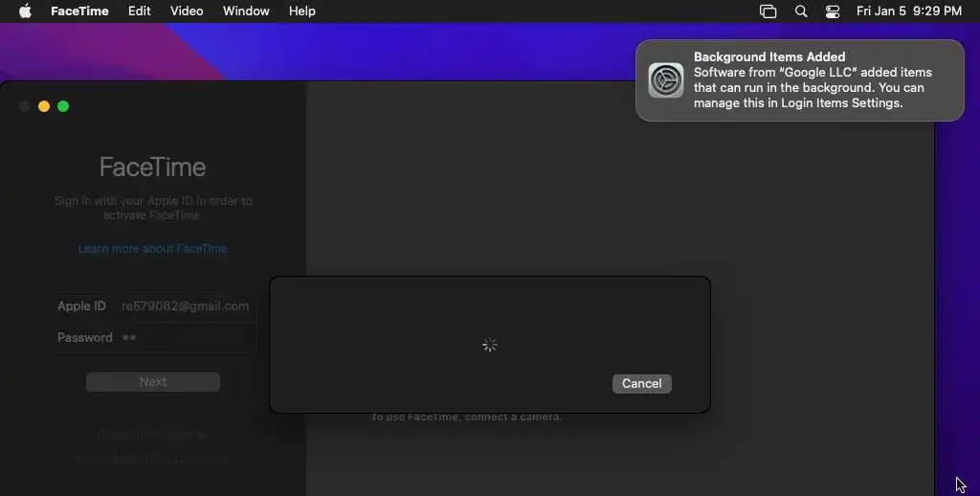The width and height of the screenshot is (980, 496).
Task: Click the Stage Manager windows icon in menu bar
Action: 768,11
